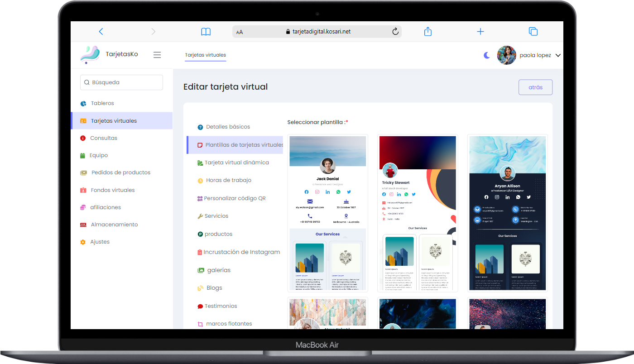Show the Safari tab overview icon

(x=533, y=32)
